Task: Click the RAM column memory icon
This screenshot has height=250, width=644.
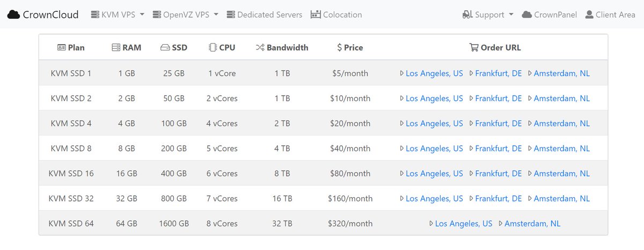Action: coord(116,47)
